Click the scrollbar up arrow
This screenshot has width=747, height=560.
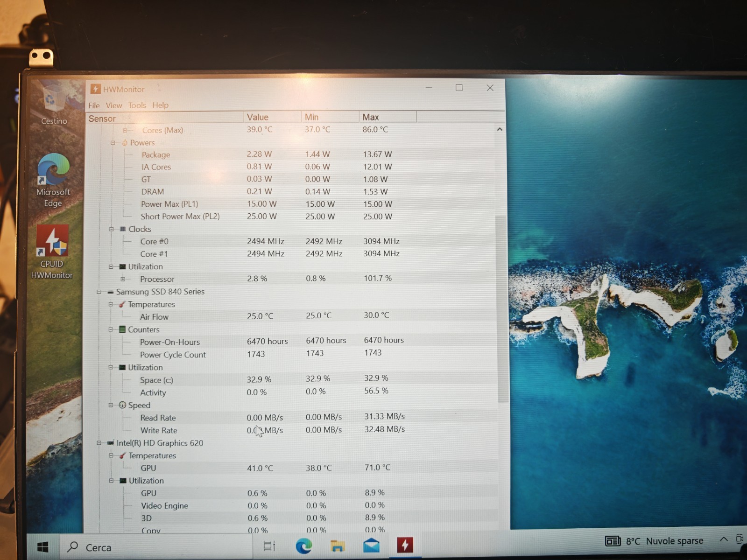[500, 129]
